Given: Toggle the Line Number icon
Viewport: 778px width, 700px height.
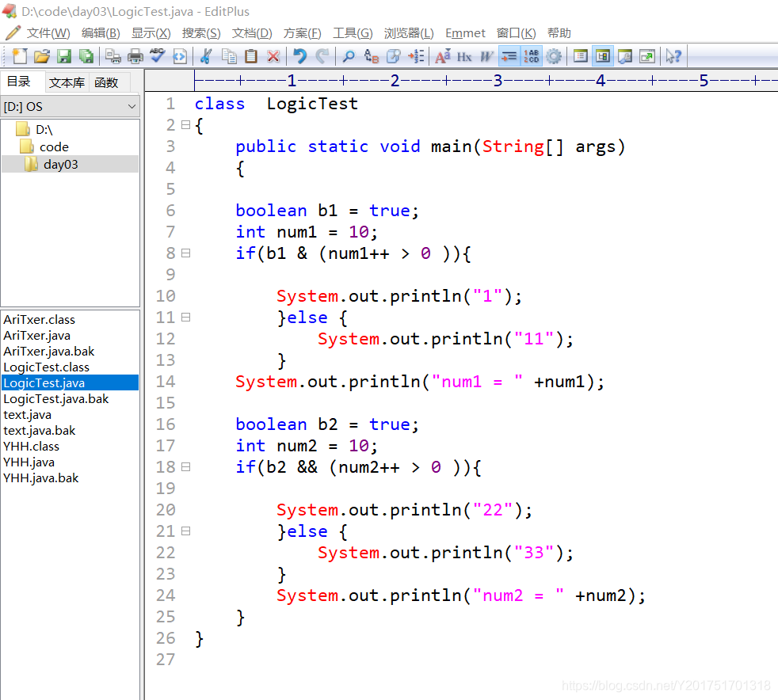Looking at the screenshot, I should coord(532,56).
